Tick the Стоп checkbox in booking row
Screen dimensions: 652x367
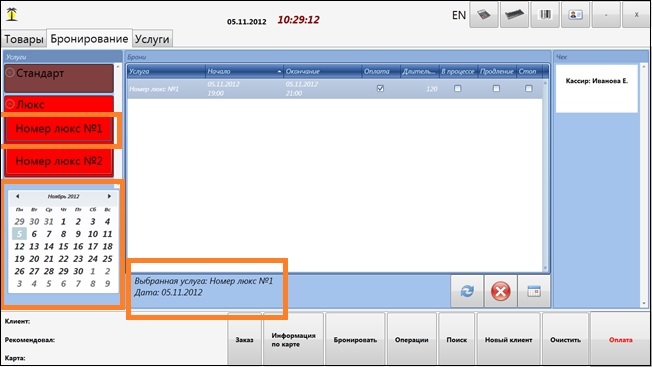pyautogui.click(x=529, y=88)
